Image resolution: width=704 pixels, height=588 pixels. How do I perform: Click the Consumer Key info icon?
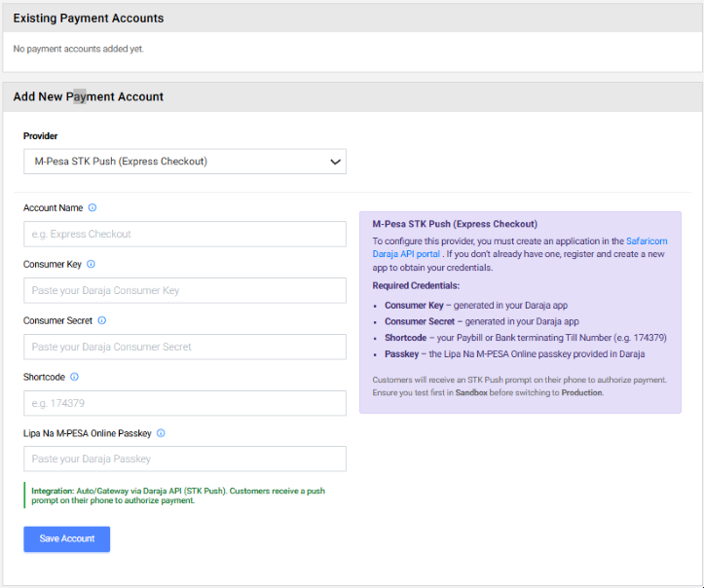[x=91, y=264]
